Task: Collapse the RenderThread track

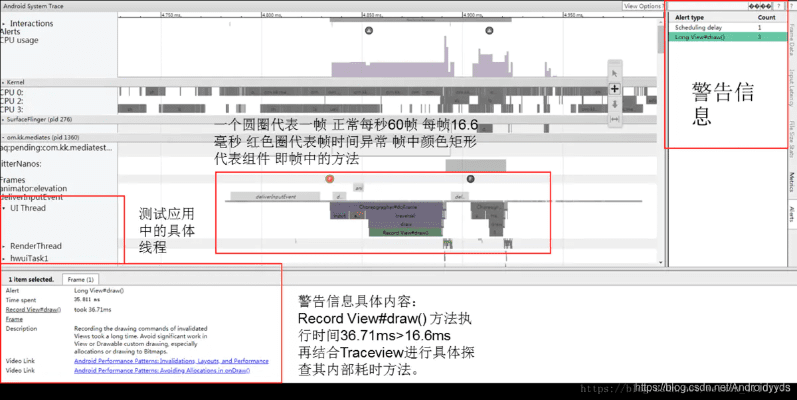Action: click(4, 246)
